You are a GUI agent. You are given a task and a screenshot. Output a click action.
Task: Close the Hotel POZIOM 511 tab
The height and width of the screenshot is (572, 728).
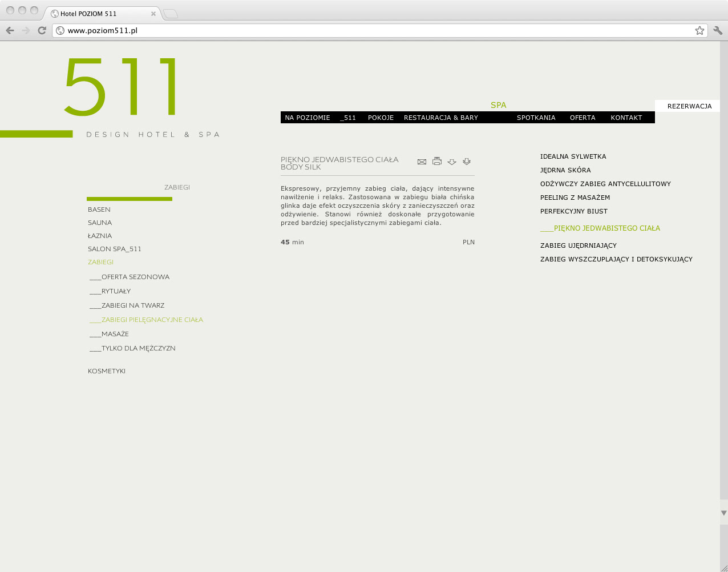pyautogui.click(x=153, y=14)
